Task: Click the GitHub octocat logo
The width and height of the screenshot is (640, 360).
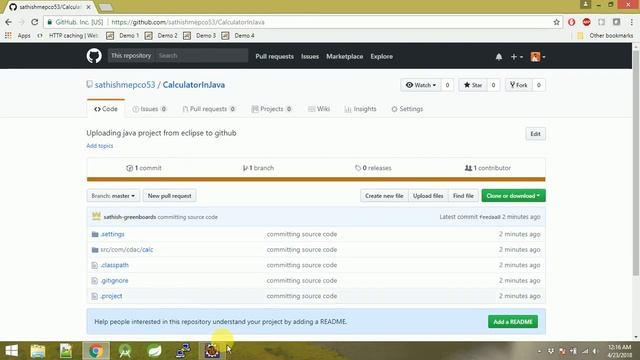Action: click(x=94, y=56)
